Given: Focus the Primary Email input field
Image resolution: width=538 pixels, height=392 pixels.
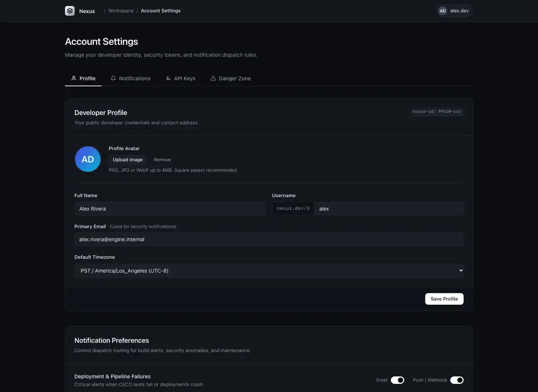Looking at the screenshot, I should coord(269,239).
